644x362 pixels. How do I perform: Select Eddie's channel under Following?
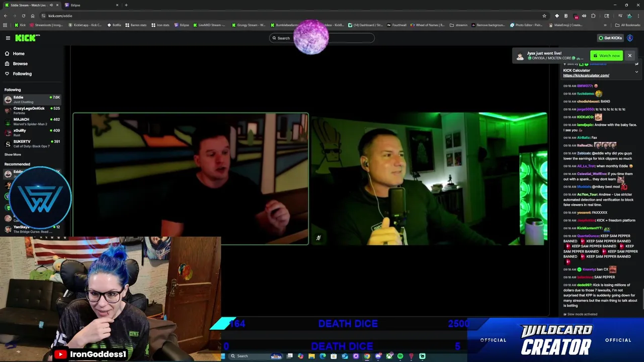click(x=32, y=99)
